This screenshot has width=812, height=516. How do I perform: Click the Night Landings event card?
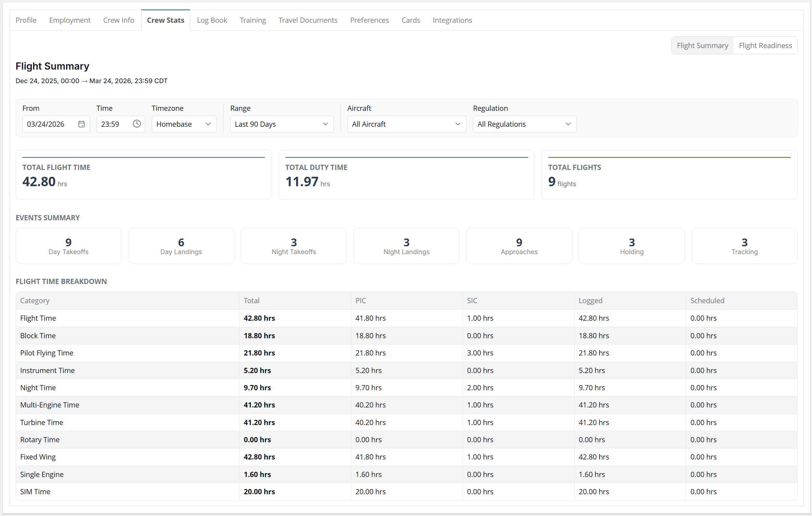[406, 246]
